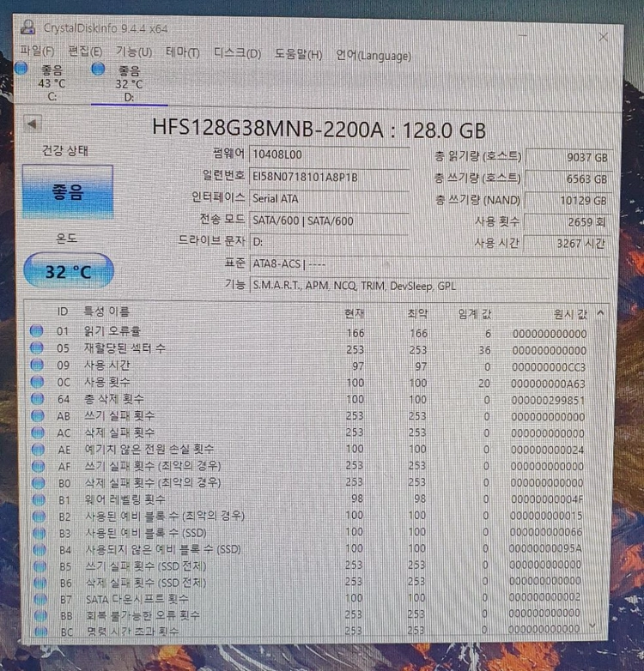Click the power on hours value 3267 시간
Screen dimensions: 644x671
pos(566,244)
